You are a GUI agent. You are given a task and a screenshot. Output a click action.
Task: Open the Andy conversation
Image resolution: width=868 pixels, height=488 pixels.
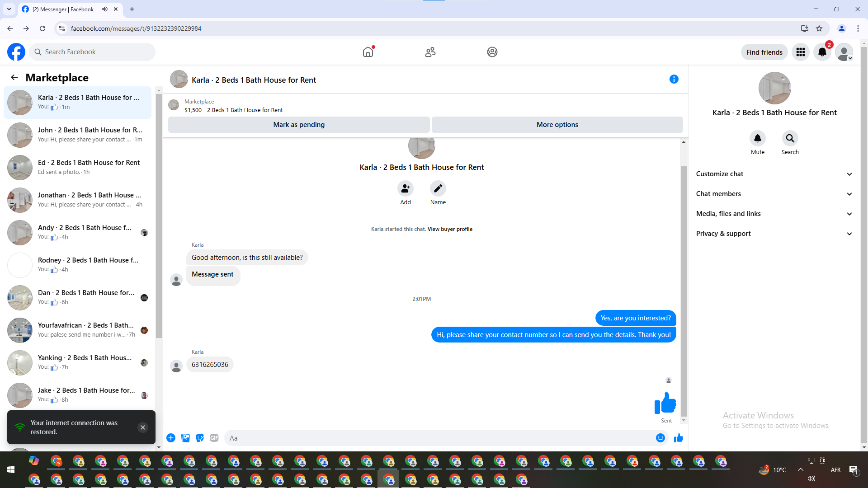[x=78, y=232]
